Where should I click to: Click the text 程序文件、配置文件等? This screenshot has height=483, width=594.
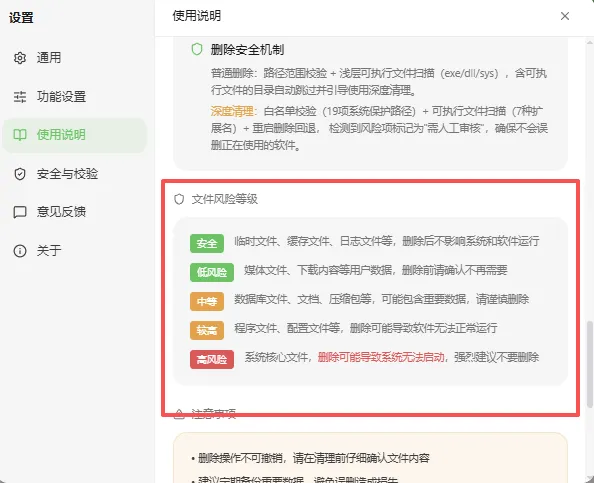click(x=287, y=328)
